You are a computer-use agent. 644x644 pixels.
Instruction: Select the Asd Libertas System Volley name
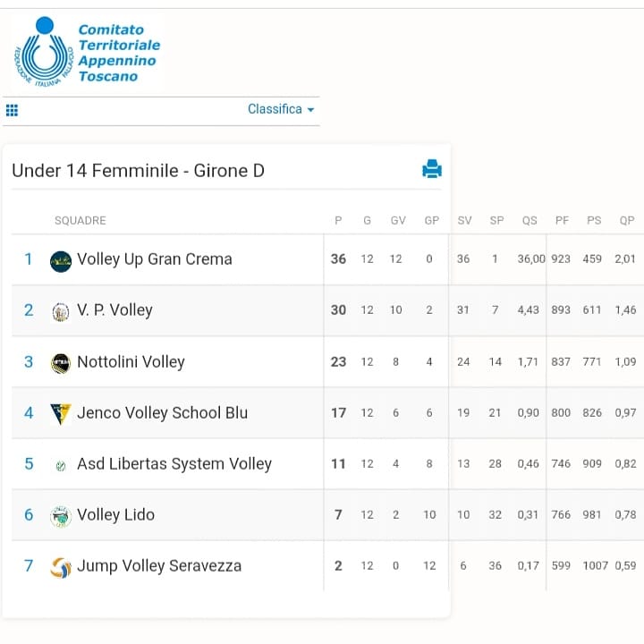(x=174, y=464)
